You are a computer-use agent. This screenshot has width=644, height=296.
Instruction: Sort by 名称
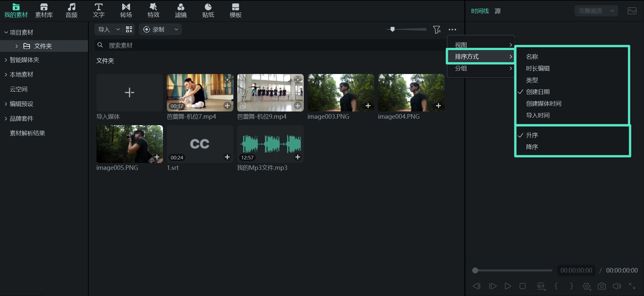[532, 57]
